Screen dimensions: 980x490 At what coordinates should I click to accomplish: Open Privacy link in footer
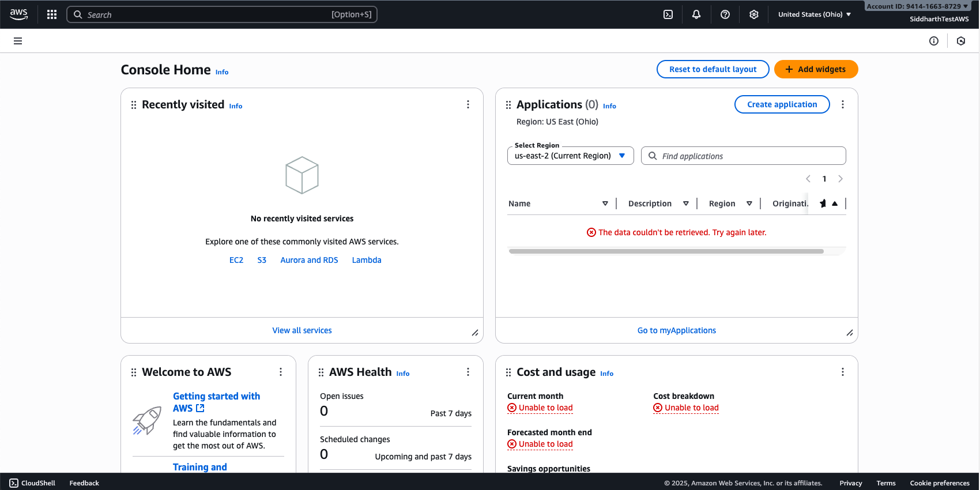pos(851,483)
